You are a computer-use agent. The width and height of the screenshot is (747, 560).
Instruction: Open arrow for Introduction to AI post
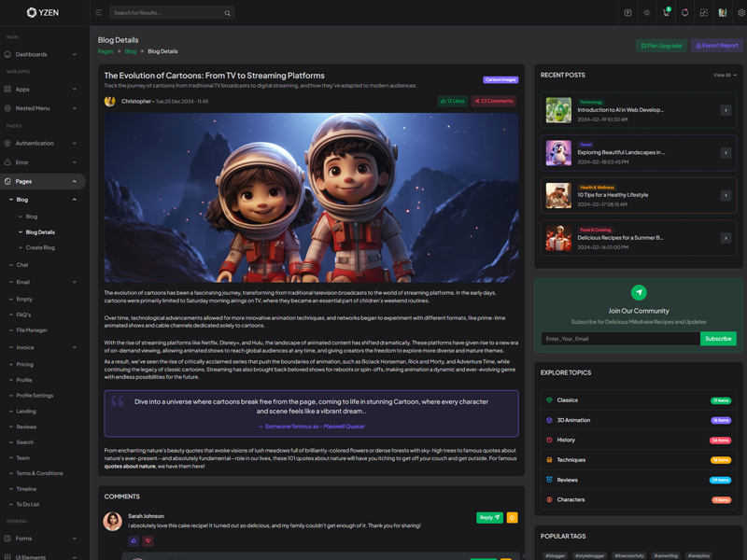(726, 110)
